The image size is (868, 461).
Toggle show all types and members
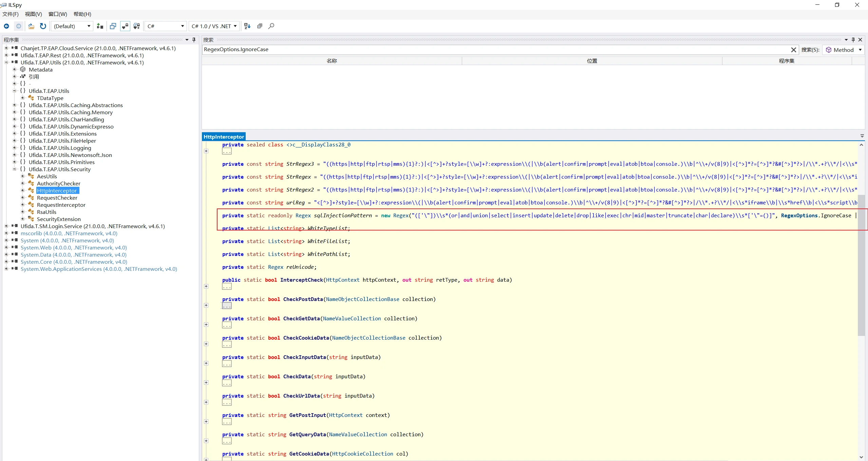point(137,26)
